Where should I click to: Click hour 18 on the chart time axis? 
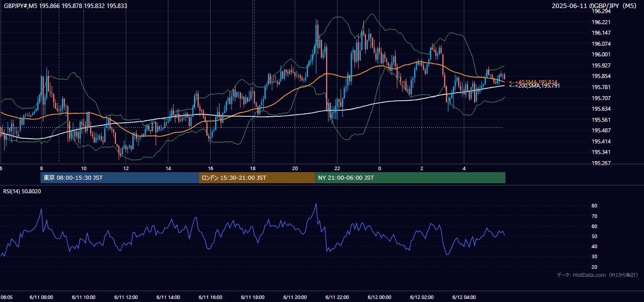tap(253, 168)
